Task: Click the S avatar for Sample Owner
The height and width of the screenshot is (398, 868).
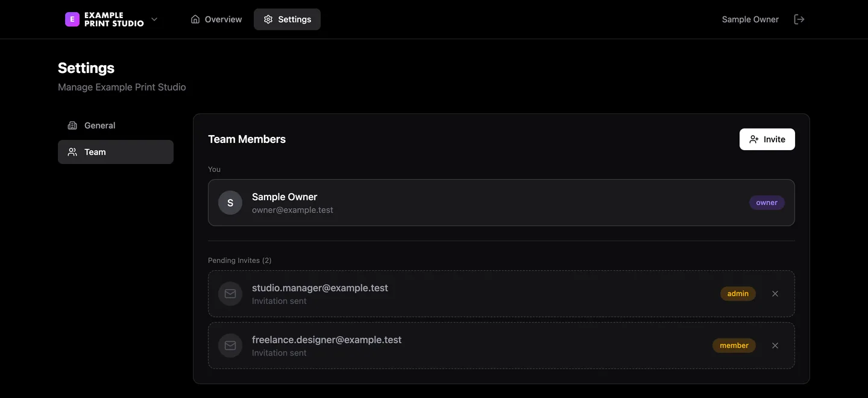Action: 230,203
